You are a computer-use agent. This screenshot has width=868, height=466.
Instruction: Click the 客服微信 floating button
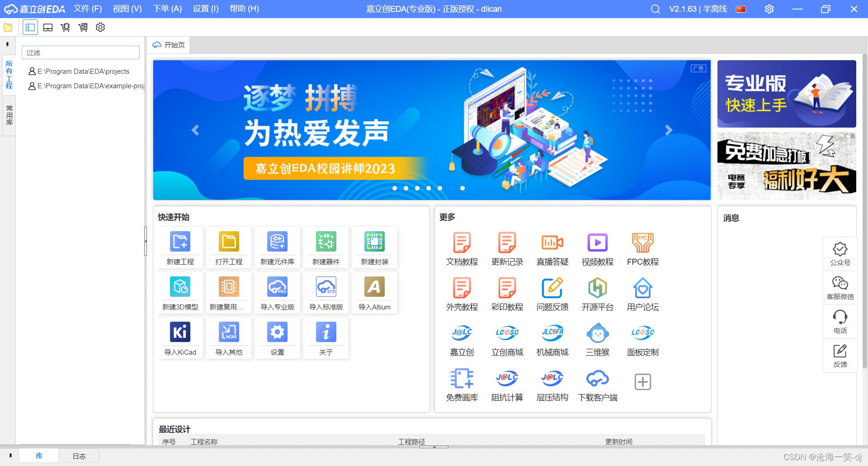840,288
